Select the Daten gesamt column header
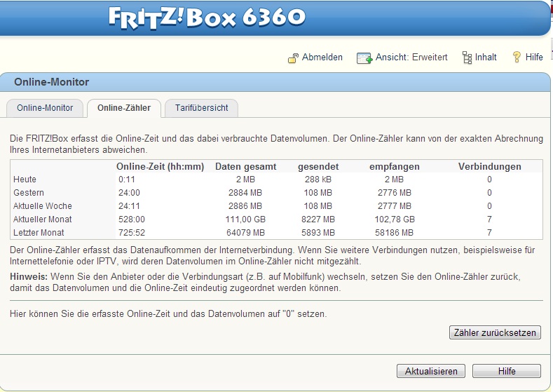Image resolution: width=553 pixels, height=392 pixels. point(246,166)
